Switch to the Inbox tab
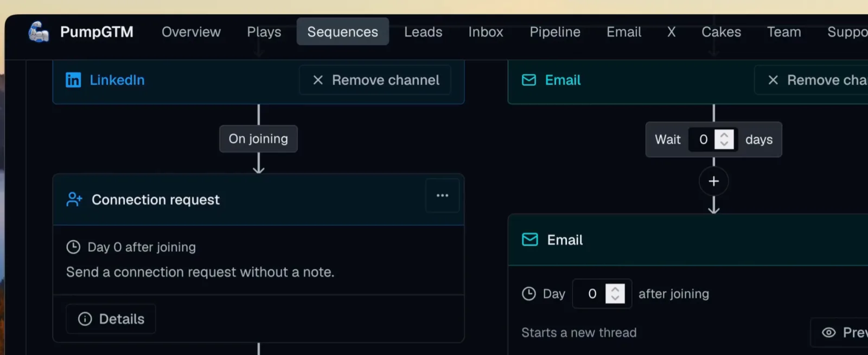868x355 pixels. pos(486,32)
